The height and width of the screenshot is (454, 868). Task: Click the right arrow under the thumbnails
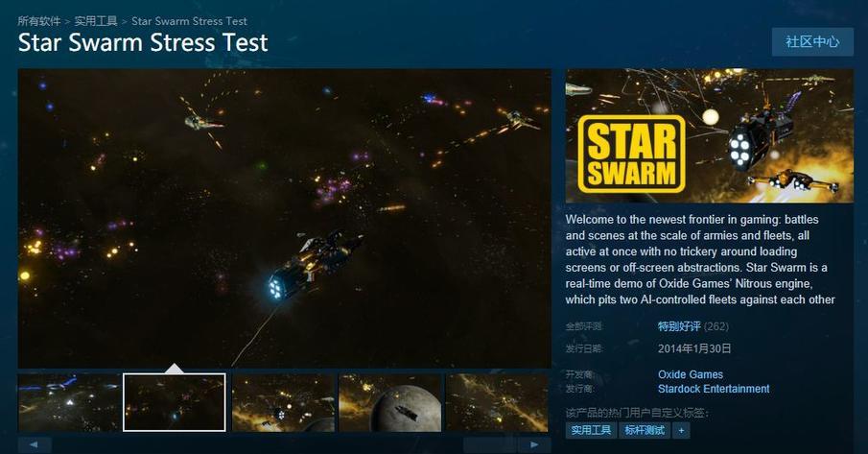[534, 444]
